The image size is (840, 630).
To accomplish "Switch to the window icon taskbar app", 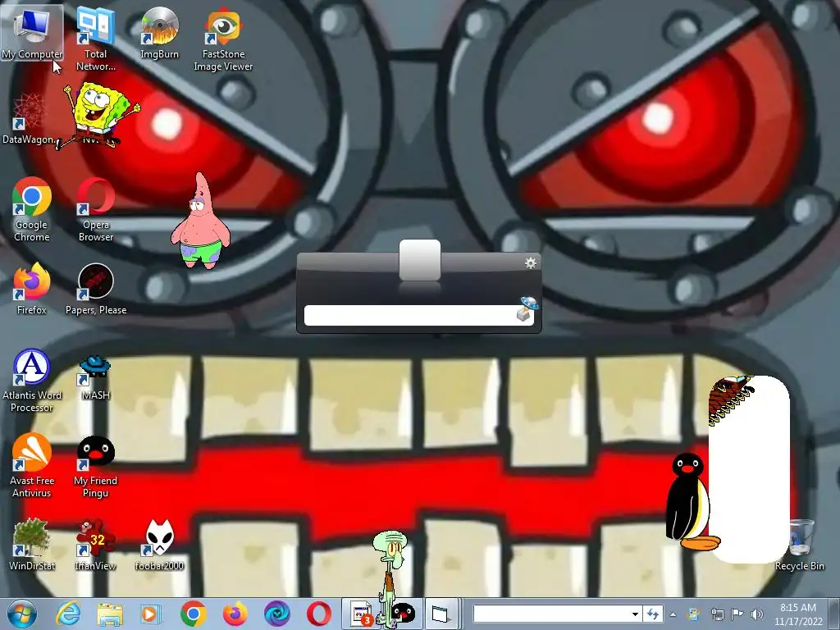I will click(x=441, y=614).
